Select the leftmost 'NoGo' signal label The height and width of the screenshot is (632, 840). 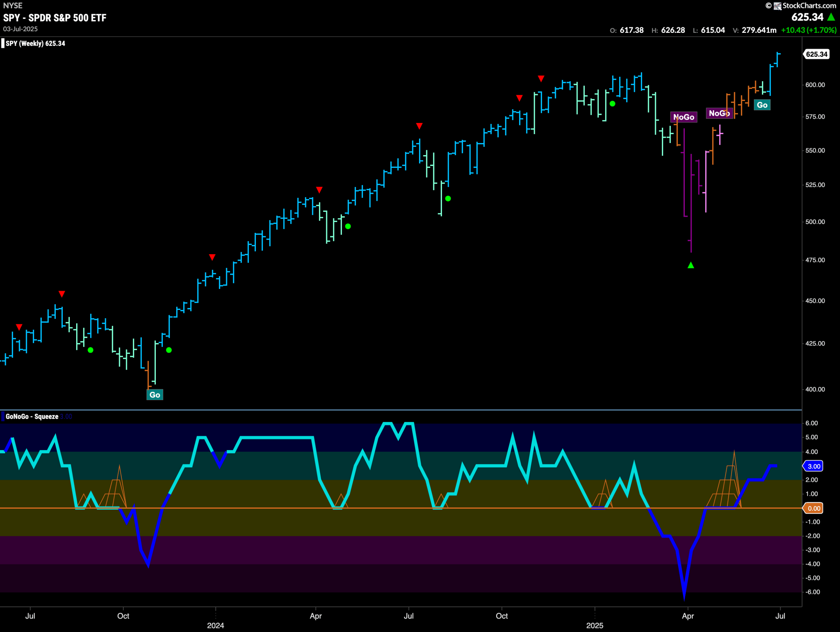click(684, 117)
